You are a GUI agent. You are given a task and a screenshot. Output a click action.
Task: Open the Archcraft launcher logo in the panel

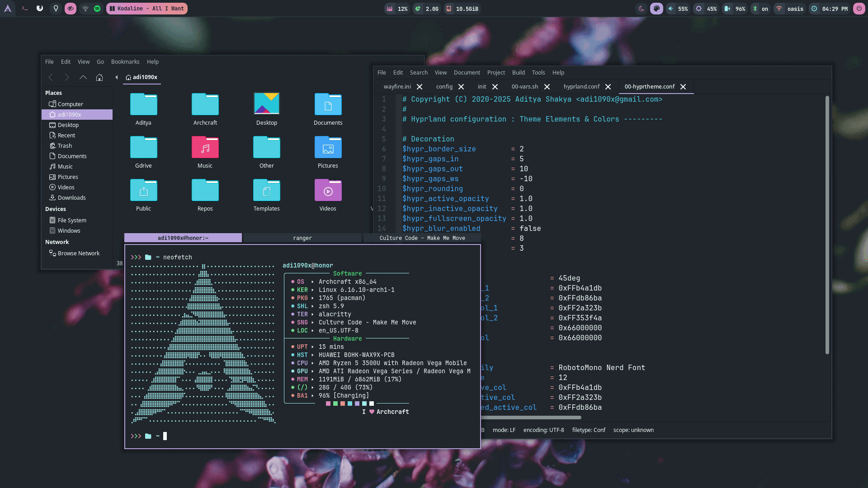8,9
